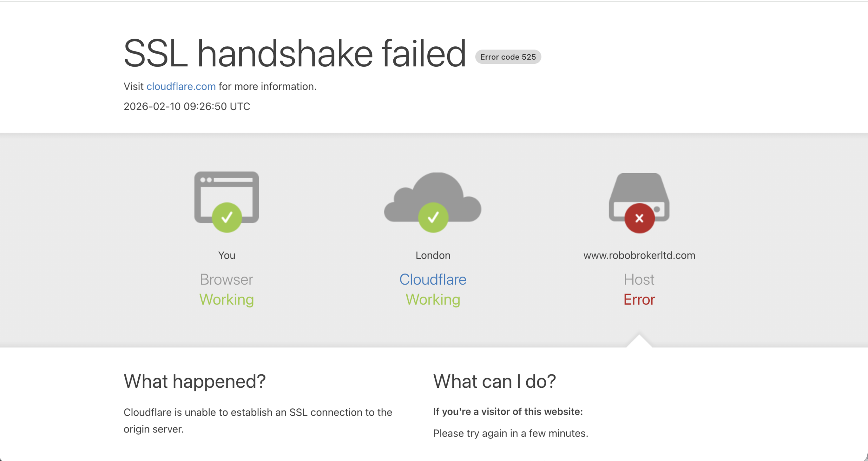
Task: Click the Working status under Browser
Action: (226, 300)
